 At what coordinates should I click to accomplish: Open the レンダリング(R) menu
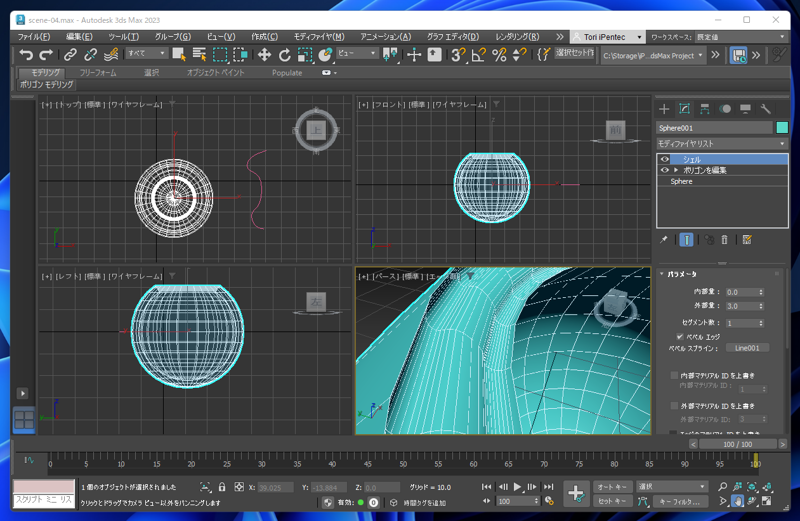point(517,37)
